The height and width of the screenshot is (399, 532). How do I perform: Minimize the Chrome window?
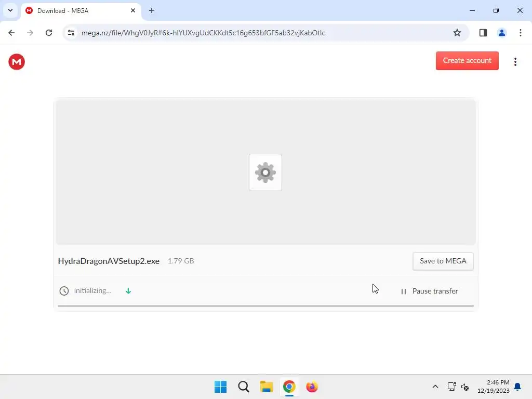(472, 10)
